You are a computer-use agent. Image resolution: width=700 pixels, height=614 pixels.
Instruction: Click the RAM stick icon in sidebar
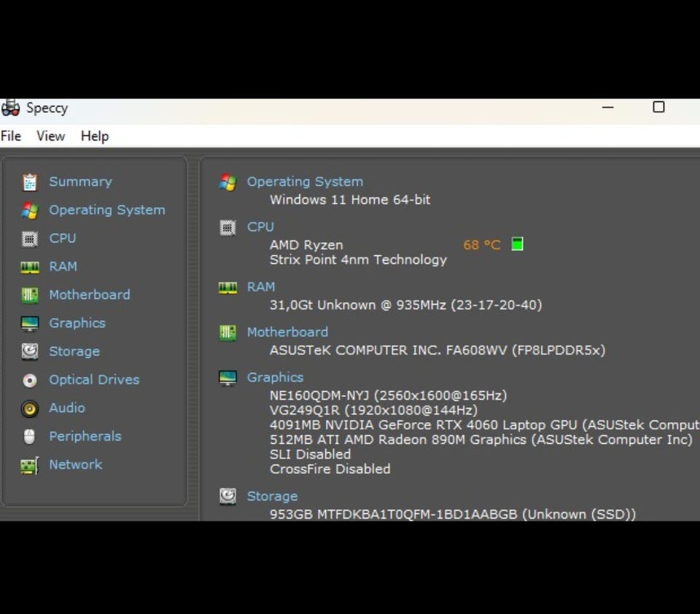tap(30, 267)
